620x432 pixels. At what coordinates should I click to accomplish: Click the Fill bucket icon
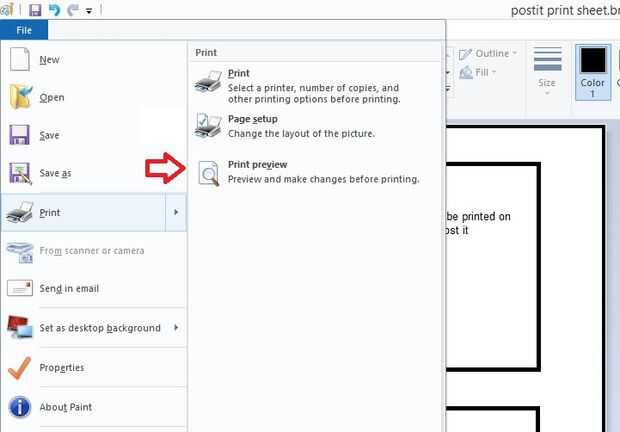pyautogui.click(x=466, y=73)
